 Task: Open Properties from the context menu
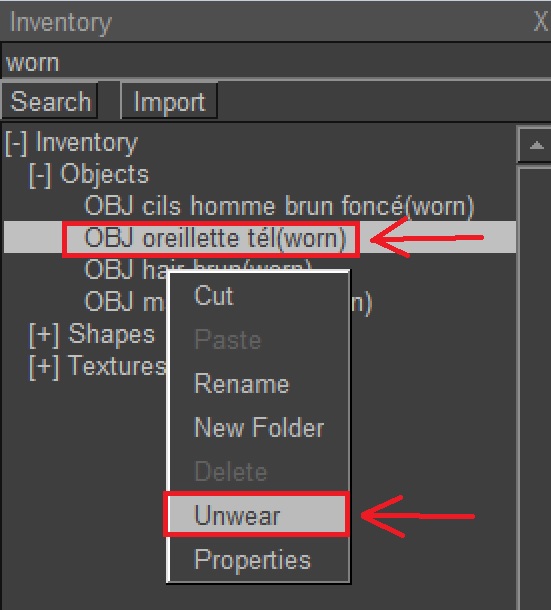[252, 559]
